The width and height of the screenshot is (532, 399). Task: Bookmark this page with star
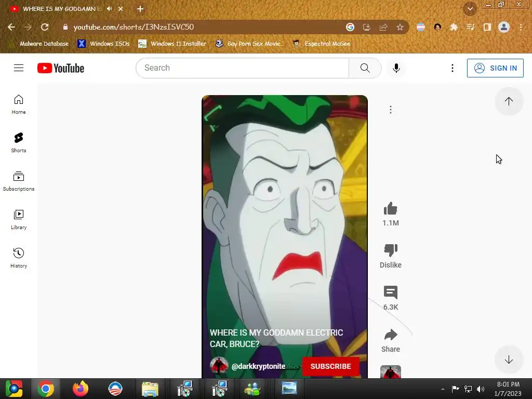click(x=400, y=27)
